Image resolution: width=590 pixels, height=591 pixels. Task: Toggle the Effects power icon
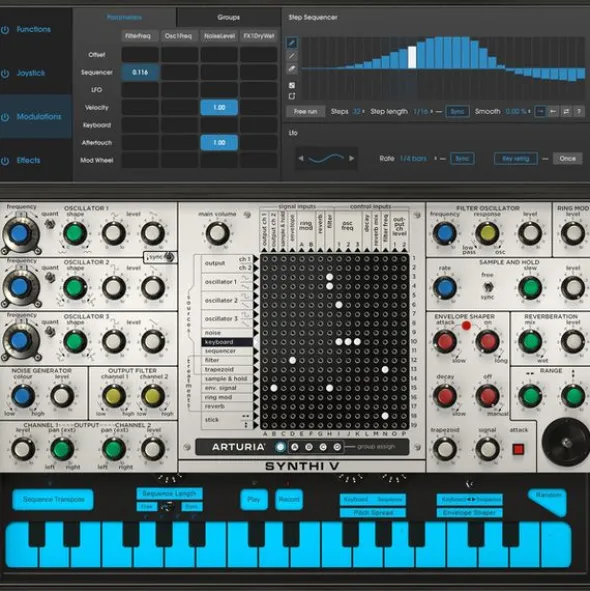[5, 161]
